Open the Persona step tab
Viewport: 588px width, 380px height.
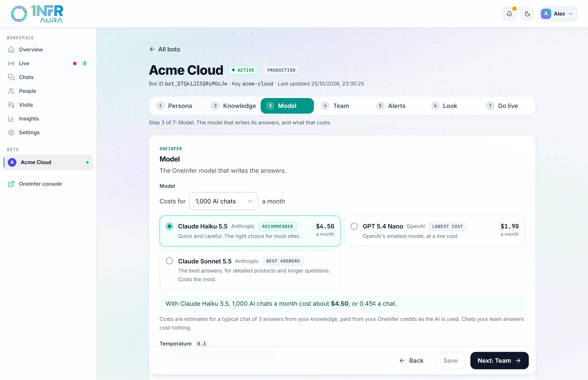[178, 106]
